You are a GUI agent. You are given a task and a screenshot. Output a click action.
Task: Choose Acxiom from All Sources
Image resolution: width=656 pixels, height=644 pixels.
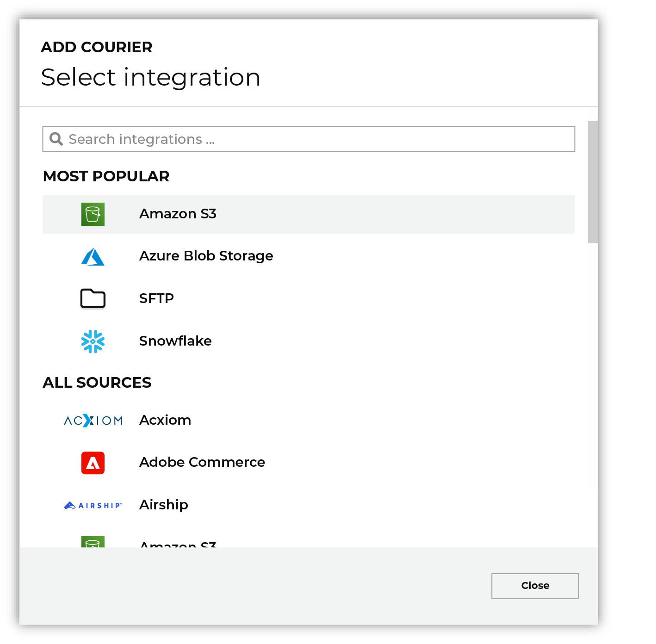click(x=309, y=421)
